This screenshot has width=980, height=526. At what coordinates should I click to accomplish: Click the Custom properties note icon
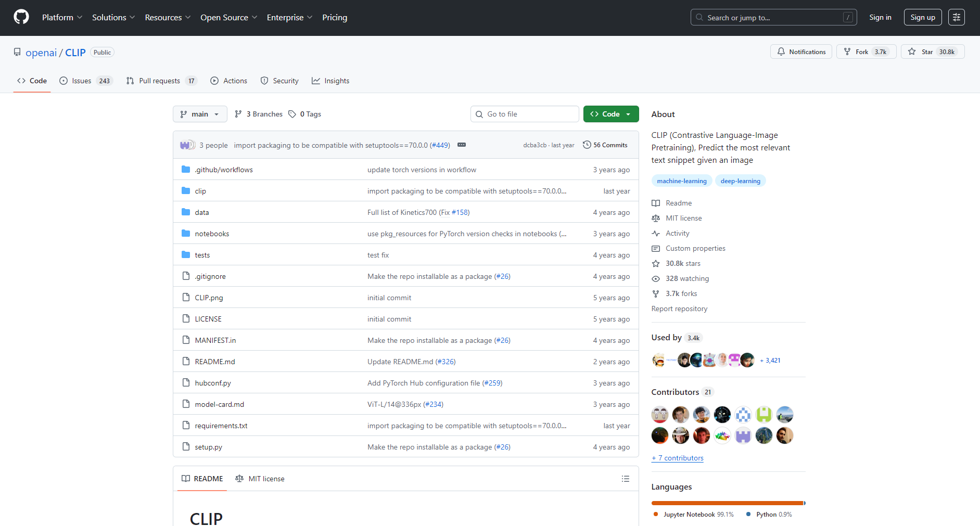(656, 248)
